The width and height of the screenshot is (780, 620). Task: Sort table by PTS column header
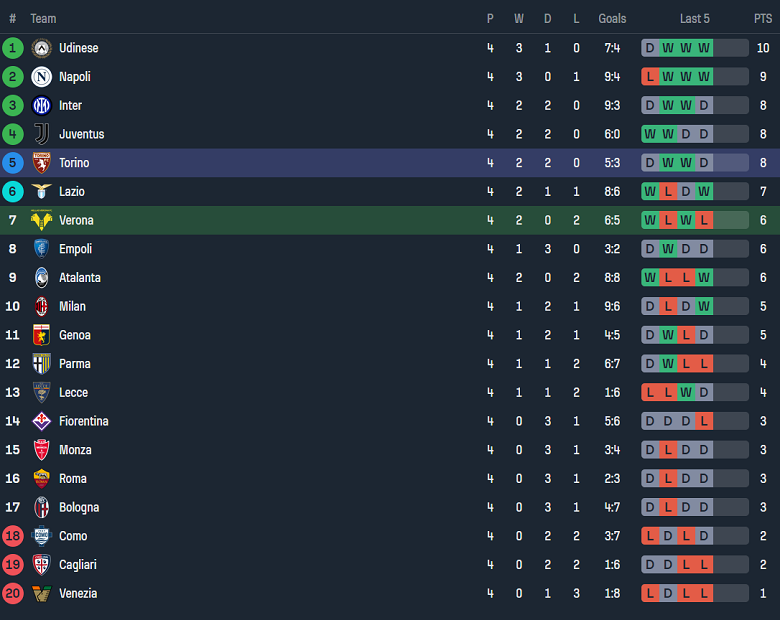tap(763, 18)
